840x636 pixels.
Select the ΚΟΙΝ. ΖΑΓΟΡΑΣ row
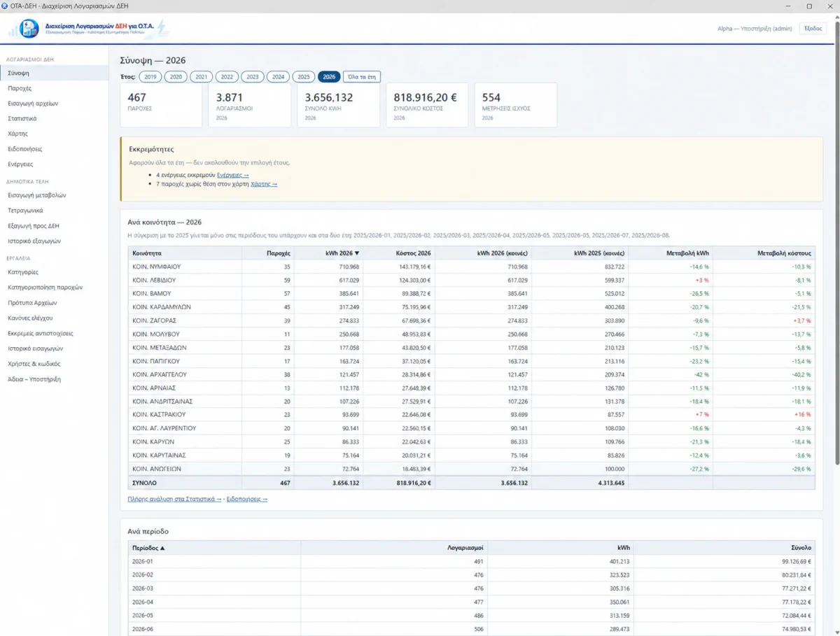click(471, 320)
